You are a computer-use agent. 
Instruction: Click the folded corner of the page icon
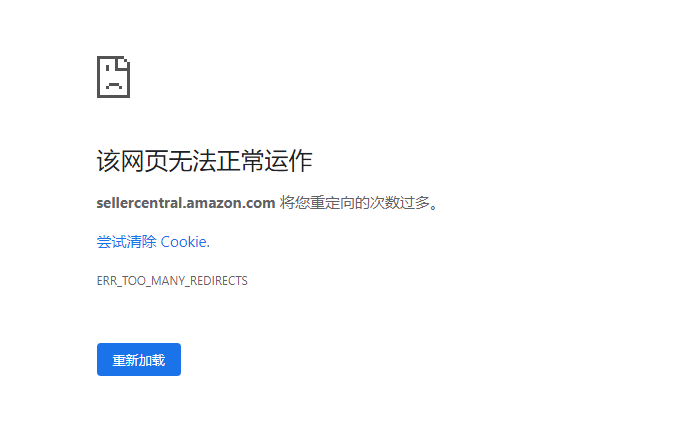point(124,63)
